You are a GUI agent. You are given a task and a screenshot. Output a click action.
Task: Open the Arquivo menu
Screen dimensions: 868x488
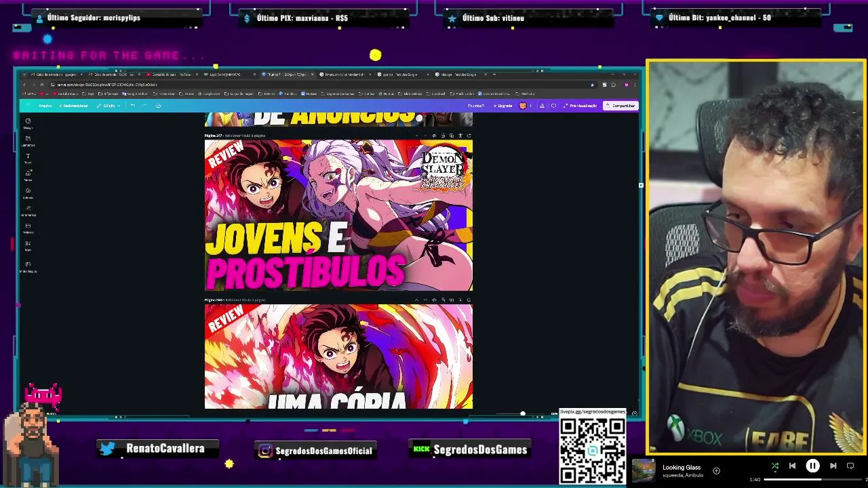pyautogui.click(x=45, y=106)
